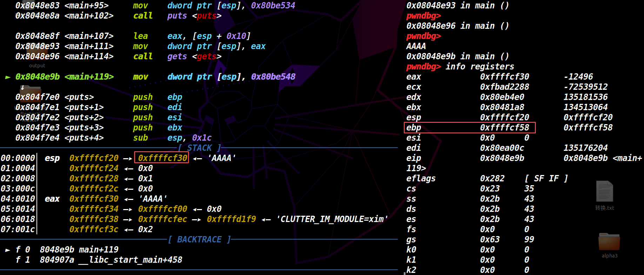Click the BACKTRACE section header

pos(199,240)
